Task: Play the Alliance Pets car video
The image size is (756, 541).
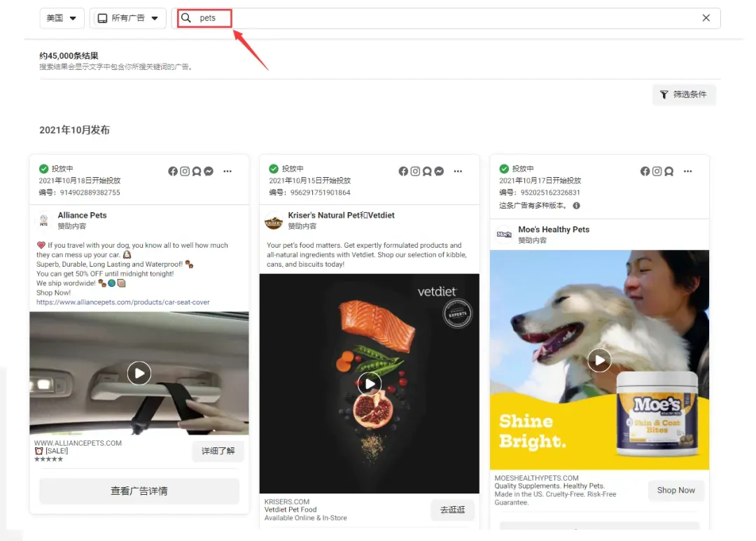Action: (139, 373)
